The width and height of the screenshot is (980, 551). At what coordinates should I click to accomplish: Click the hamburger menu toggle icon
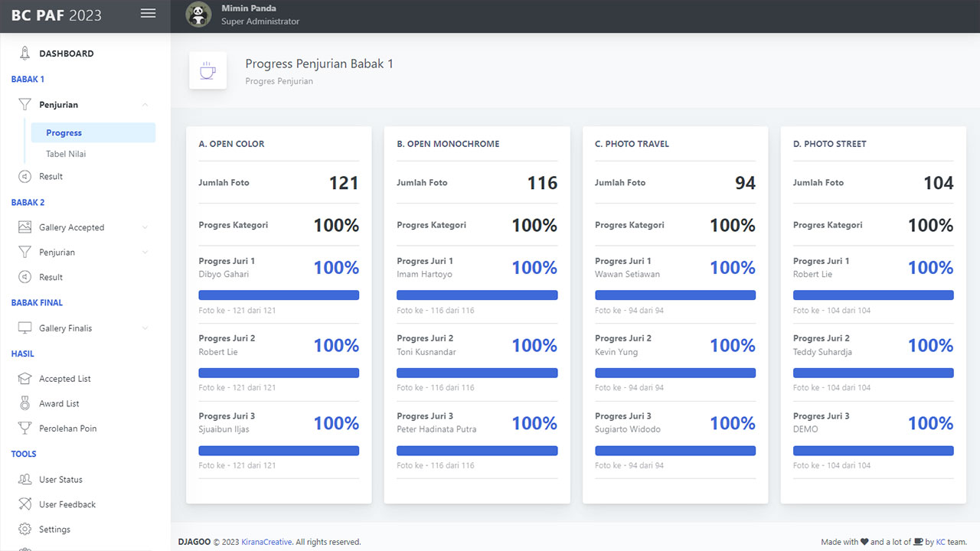[x=148, y=14]
